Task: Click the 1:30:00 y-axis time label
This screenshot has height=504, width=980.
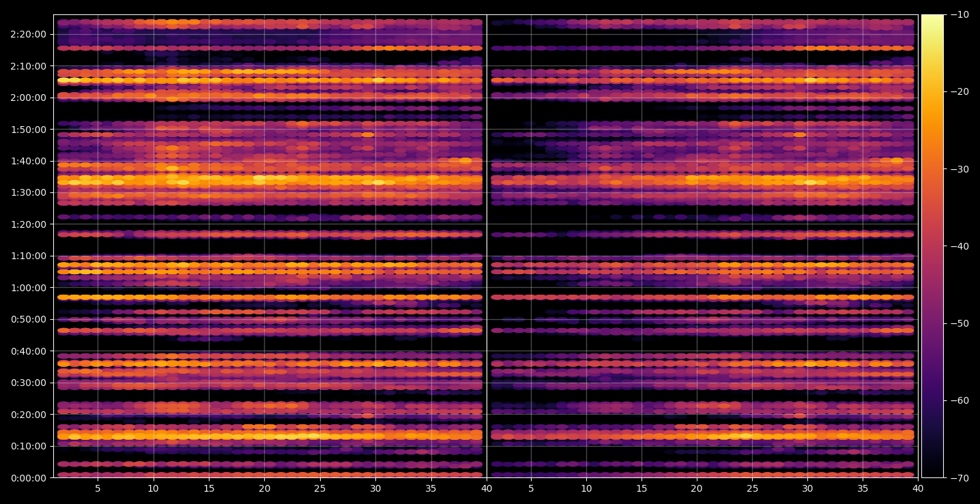Action: [x=29, y=192]
